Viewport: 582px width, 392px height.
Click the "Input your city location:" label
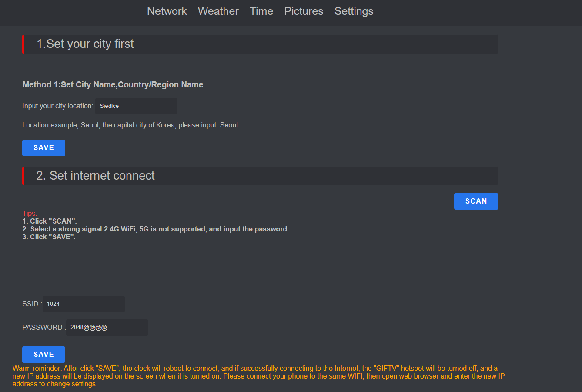tap(58, 106)
